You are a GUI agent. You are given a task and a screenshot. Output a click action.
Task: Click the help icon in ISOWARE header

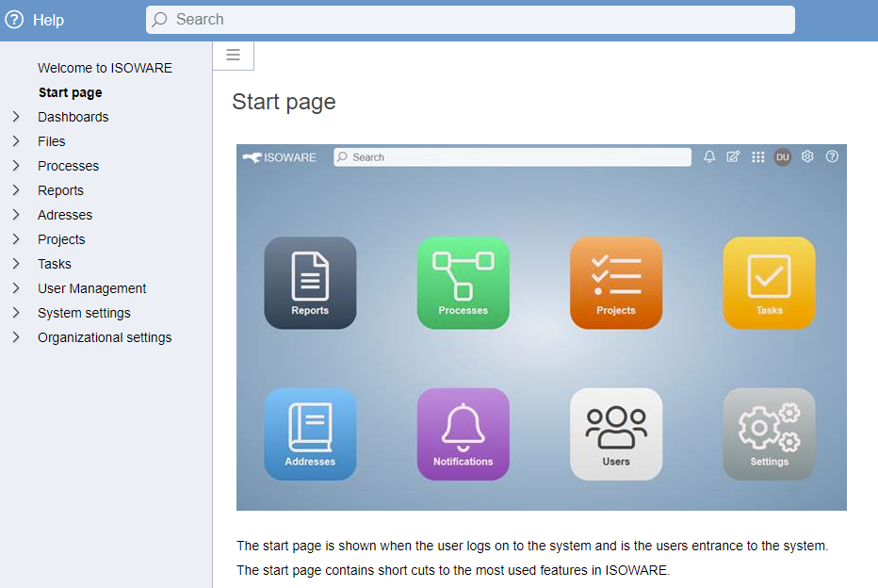[x=832, y=156]
